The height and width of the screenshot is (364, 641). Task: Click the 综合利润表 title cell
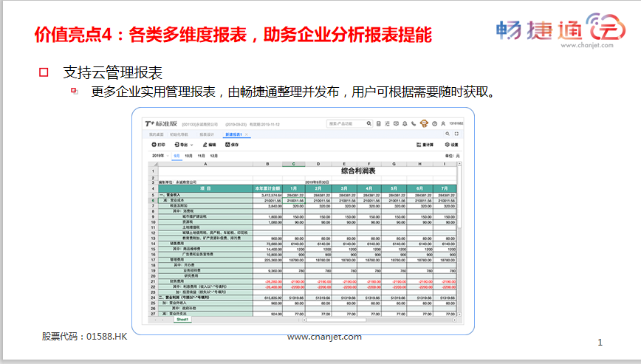coord(358,171)
